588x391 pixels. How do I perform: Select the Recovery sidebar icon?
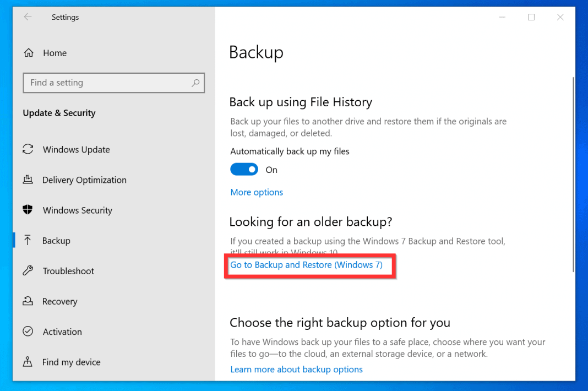pos(29,301)
